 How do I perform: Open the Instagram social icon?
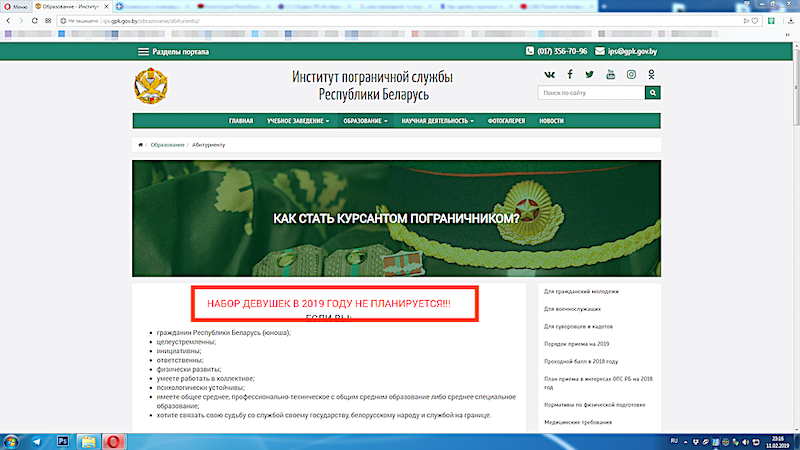(x=631, y=74)
